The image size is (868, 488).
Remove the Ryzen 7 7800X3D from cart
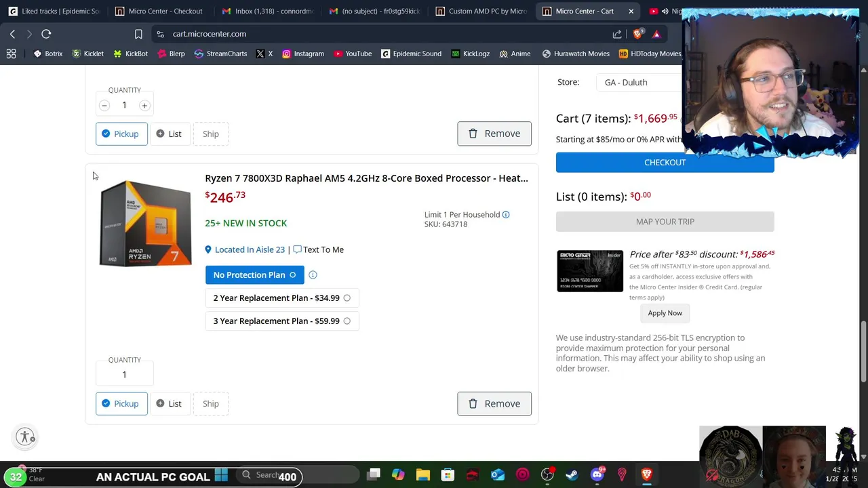click(x=494, y=404)
